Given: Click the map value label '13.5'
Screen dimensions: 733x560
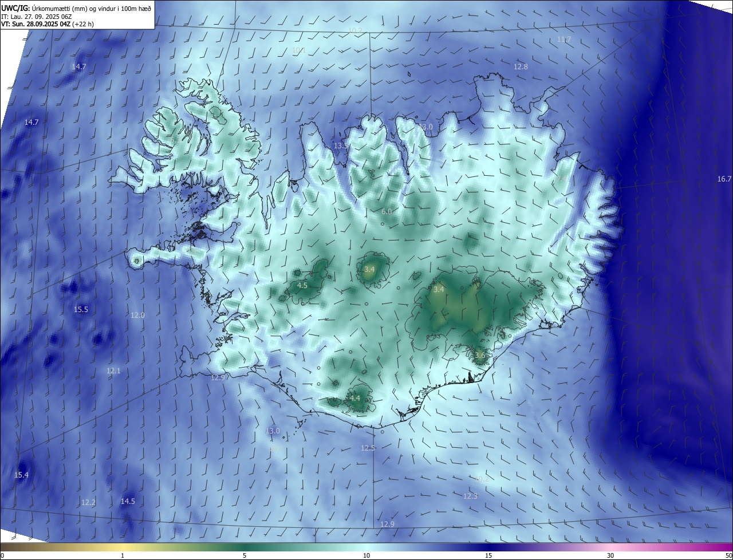Looking at the screenshot, I should click(x=341, y=146).
